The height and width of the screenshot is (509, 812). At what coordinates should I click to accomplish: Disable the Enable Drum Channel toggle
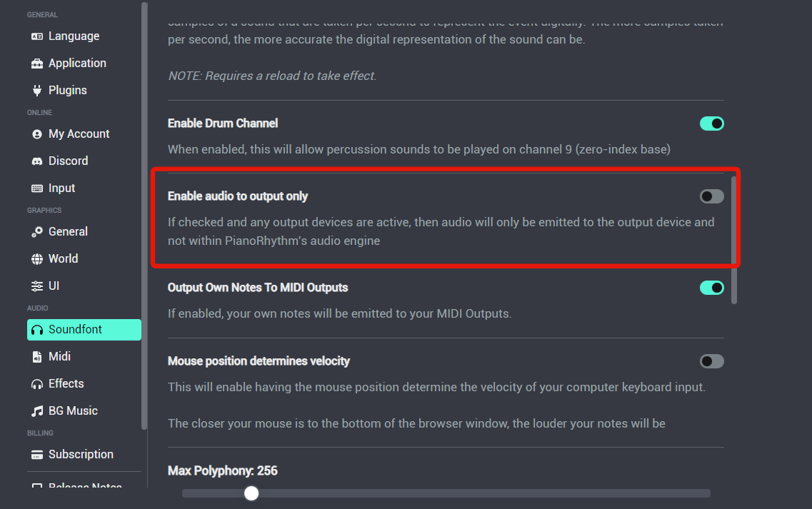point(711,124)
